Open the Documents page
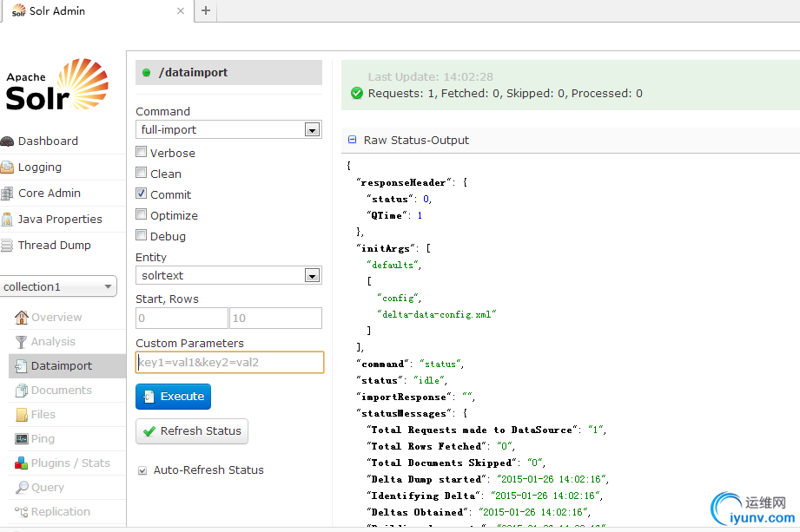800x532 pixels. tap(62, 391)
